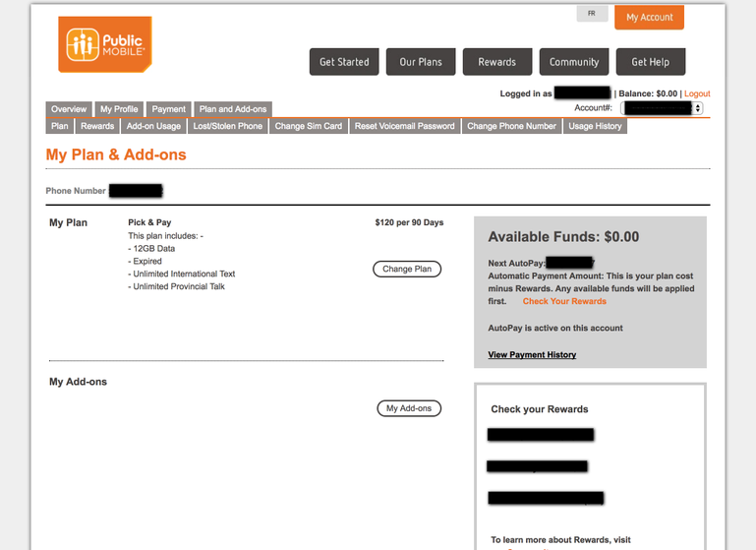Open the Get Help menu
Image resolution: width=756 pixels, height=550 pixels.
point(651,62)
